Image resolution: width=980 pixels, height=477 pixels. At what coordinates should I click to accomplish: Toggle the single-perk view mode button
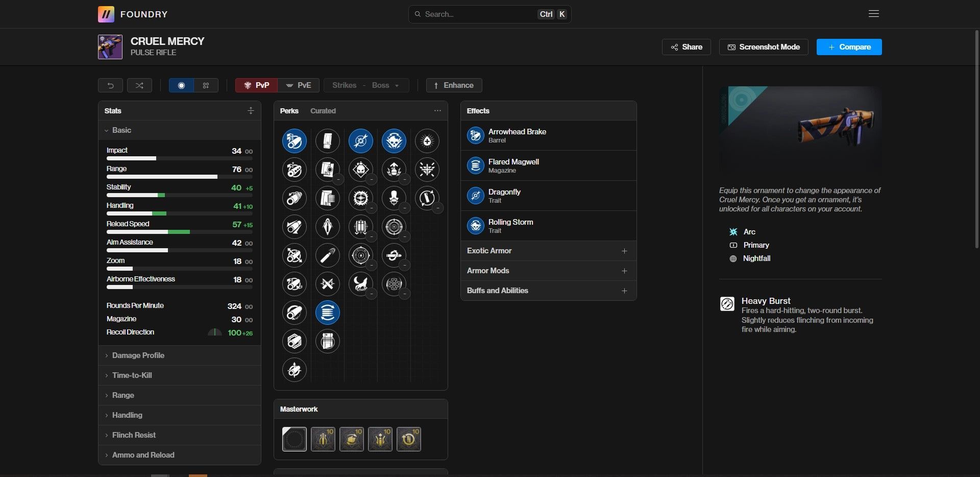[x=181, y=85]
